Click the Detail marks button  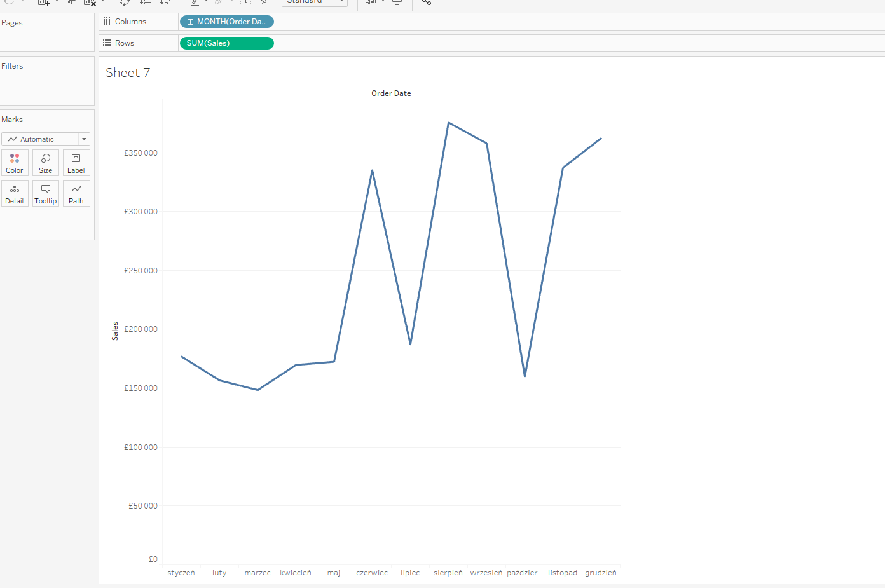[x=15, y=193]
